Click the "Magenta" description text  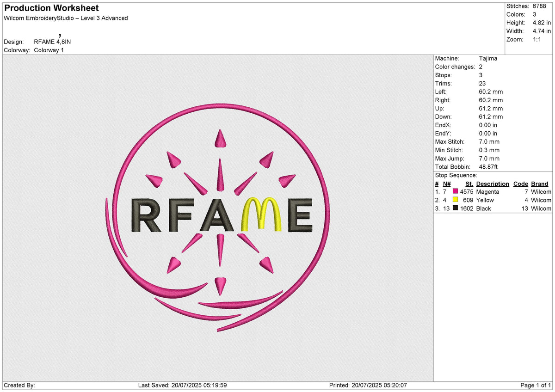pos(487,192)
